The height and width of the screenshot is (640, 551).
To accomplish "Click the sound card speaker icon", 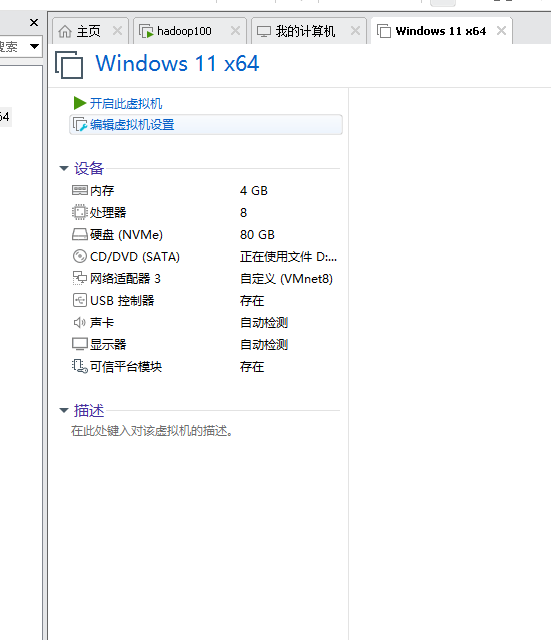I will click(80, 322).
